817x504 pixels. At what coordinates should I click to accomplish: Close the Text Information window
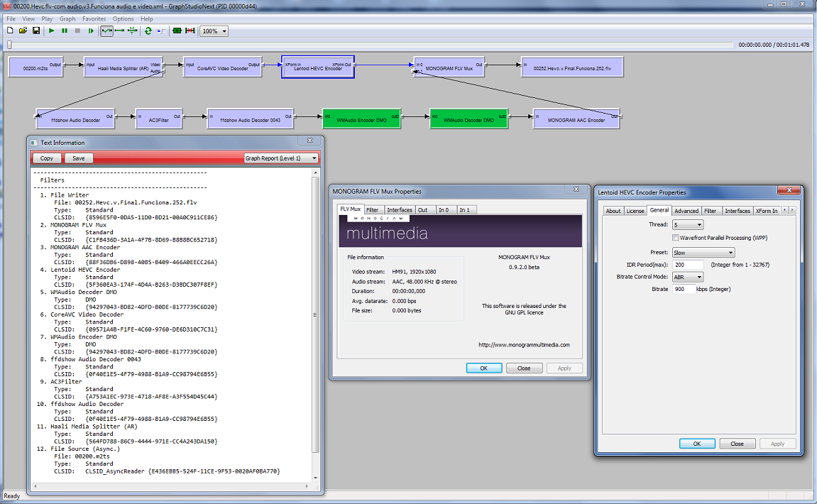pos(309,141)
